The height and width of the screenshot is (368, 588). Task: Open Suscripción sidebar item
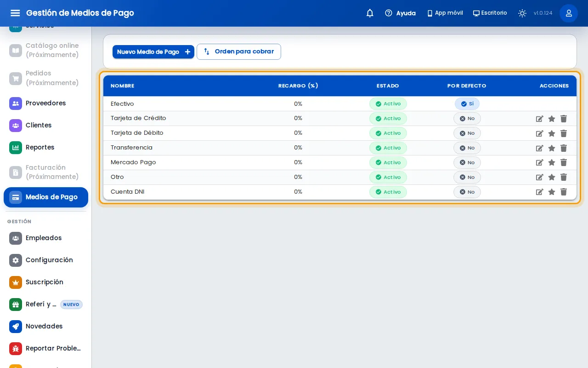(46, 282)
